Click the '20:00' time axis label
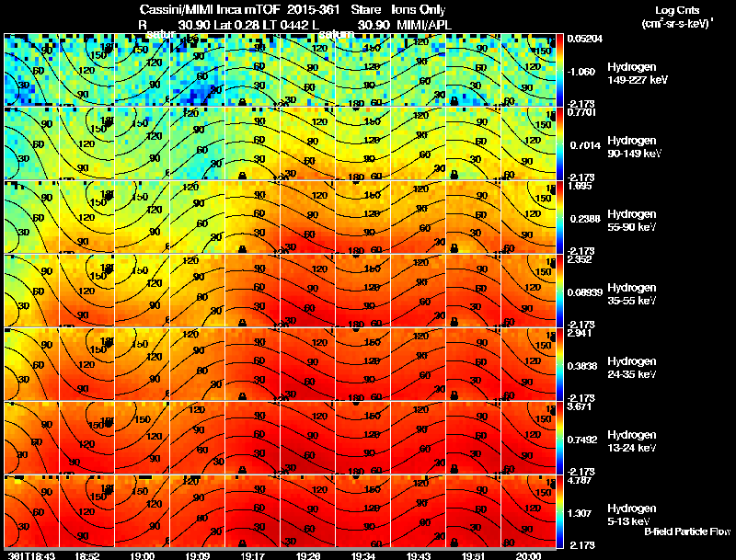Image resolution: width=736 pixels, height=560 pixels. [528, 555]
